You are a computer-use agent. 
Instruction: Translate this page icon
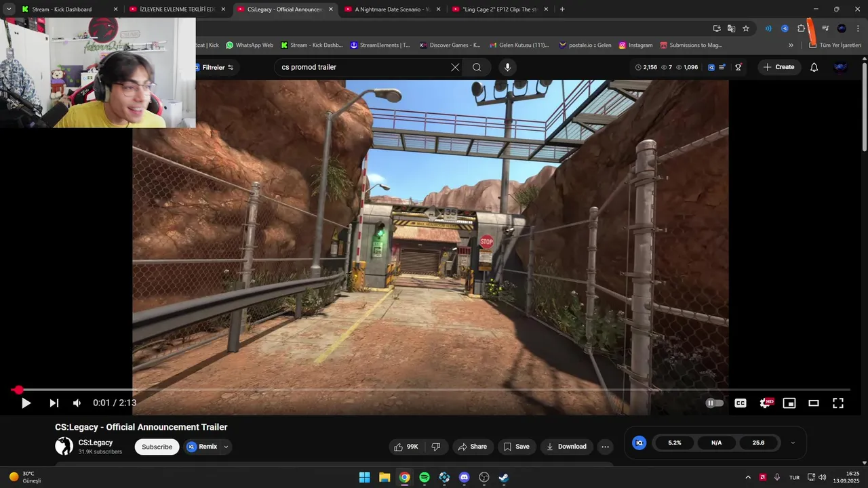[x=731, y=28]
